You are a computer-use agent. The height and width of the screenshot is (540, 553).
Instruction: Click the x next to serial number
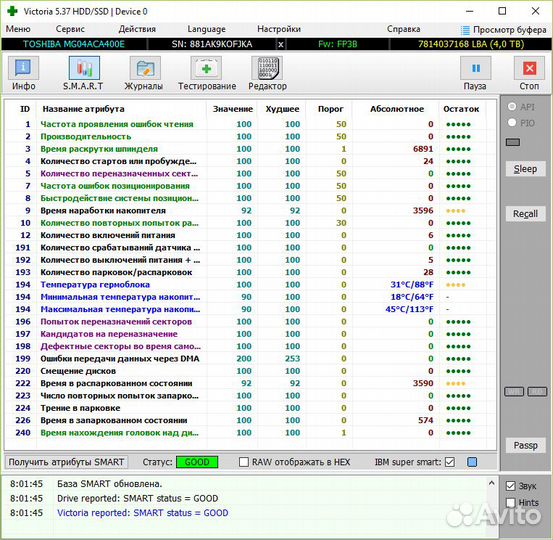tap(280, 44)
